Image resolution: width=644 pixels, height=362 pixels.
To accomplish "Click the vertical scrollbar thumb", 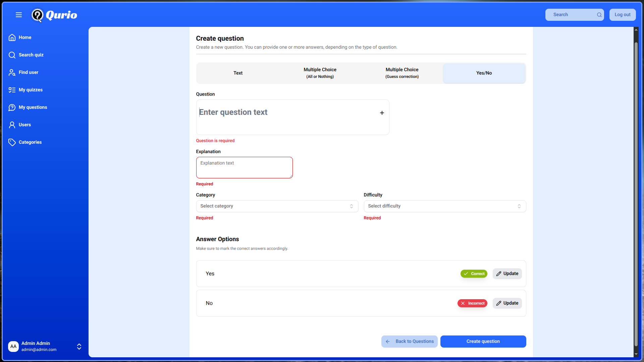I will click(636, 195).
